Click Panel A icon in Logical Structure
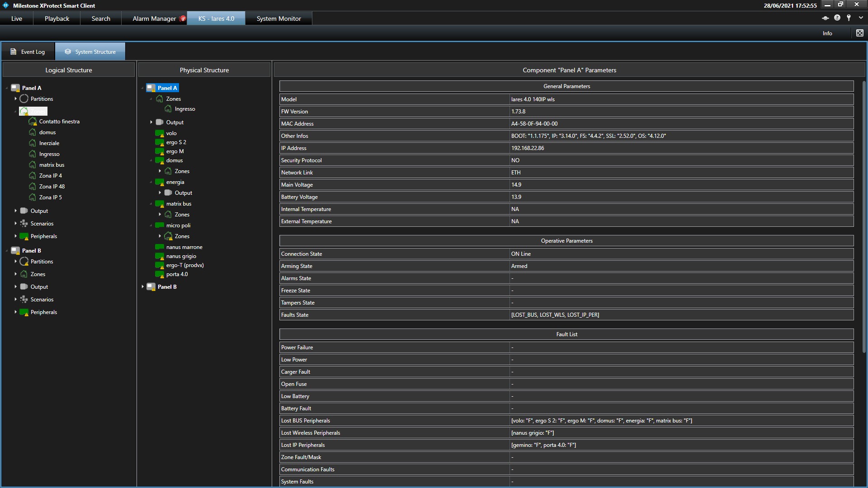 tap(15, 88)
